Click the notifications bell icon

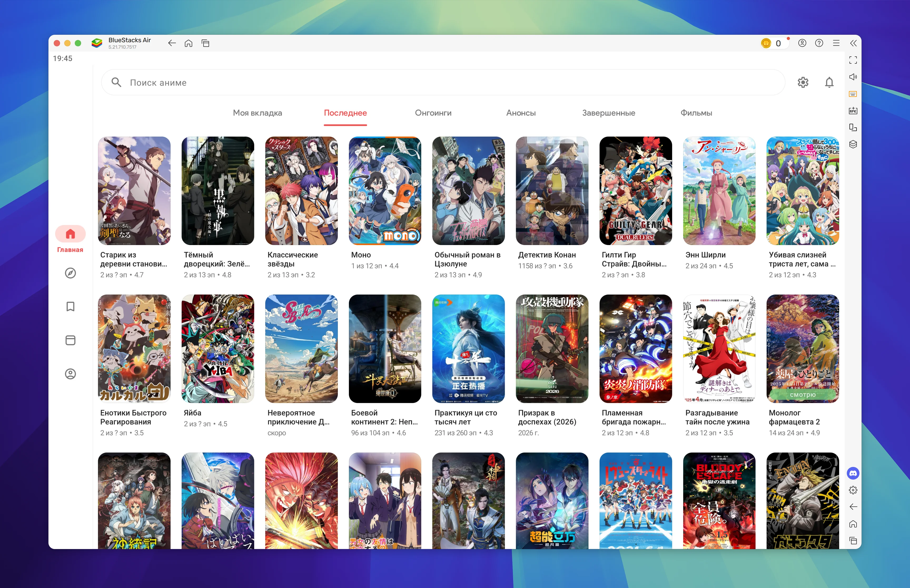click(x=829, y=82)
